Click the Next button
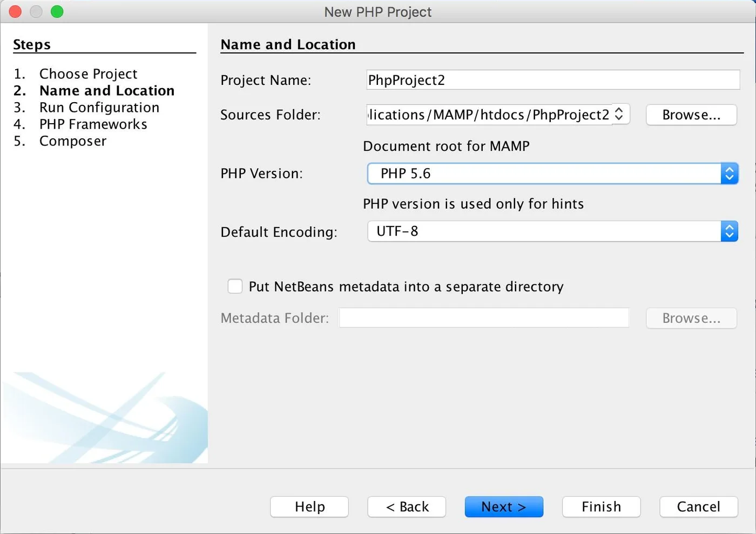This screenshot has height=534, width=756. point(504,506)
